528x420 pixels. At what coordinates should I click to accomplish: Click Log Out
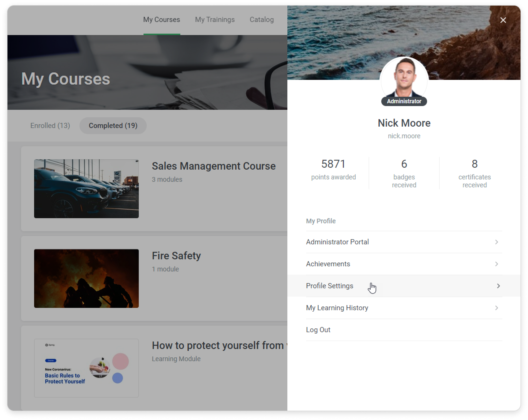point(318,330)
